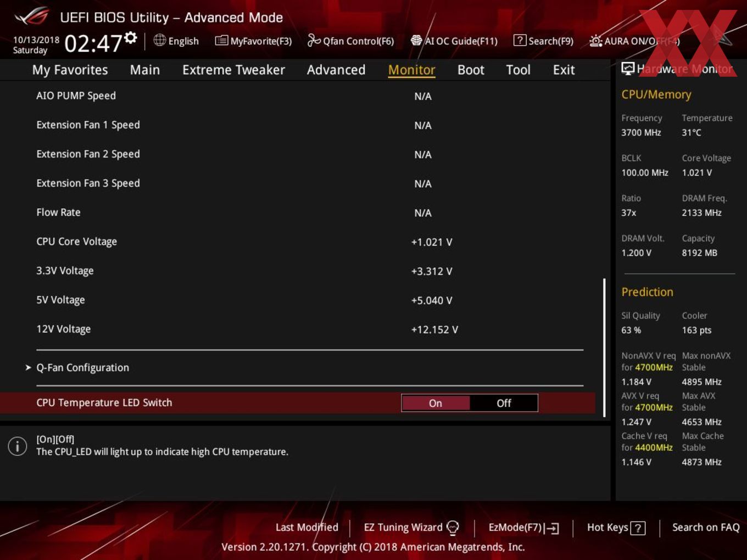Click the Prediction heading

coord(647,292)
